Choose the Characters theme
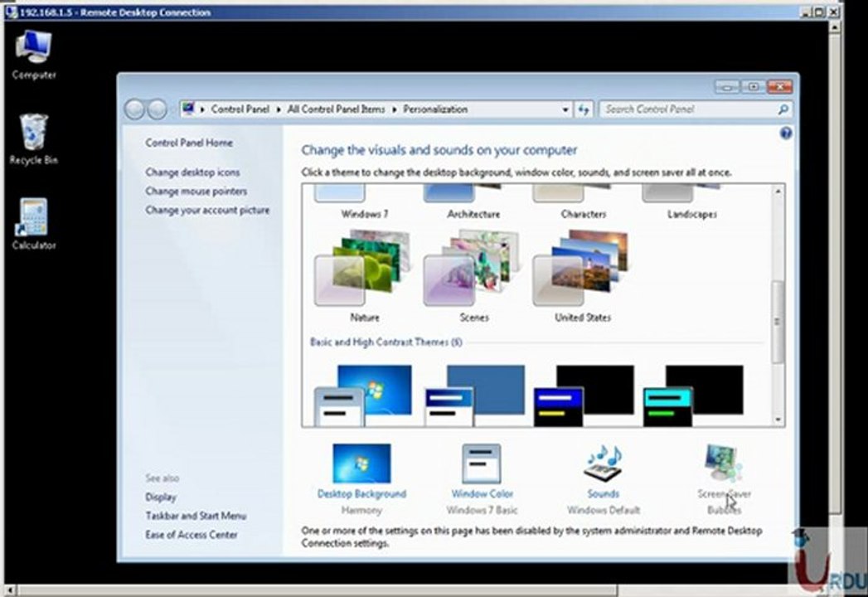Image resolution: width=868 pixels, height=597 pixels. click(x=582, y=203)
